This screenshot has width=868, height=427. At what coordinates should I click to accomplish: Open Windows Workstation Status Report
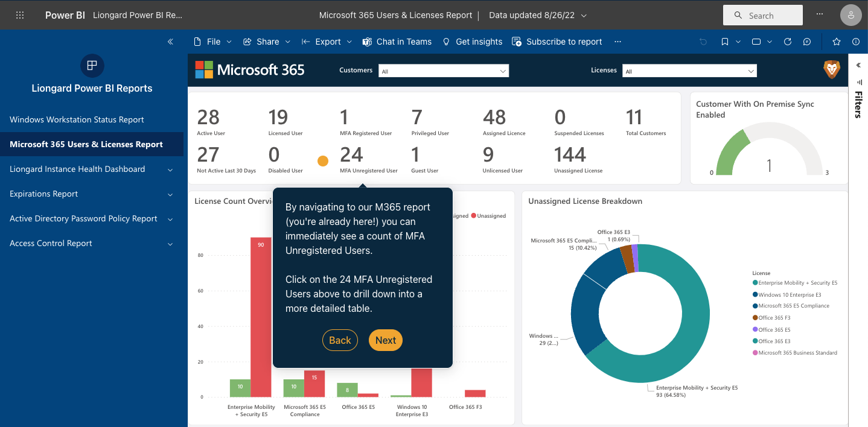tap(77, 119)
